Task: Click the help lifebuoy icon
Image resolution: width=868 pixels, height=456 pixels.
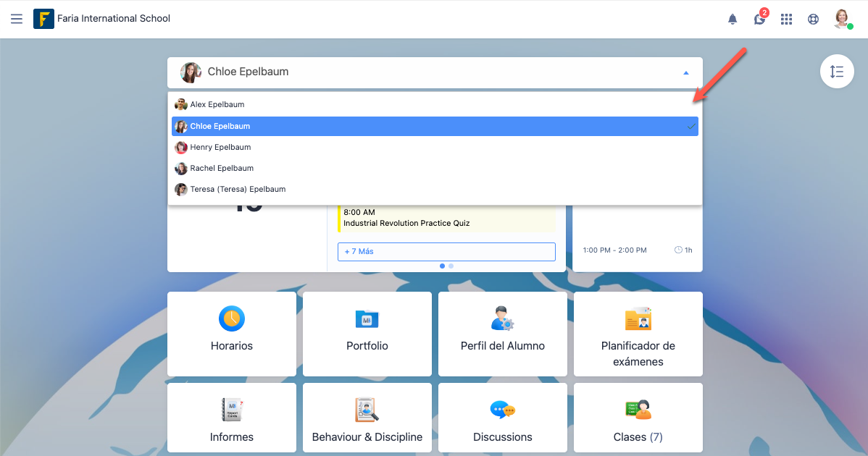Action: coord(814,20)
